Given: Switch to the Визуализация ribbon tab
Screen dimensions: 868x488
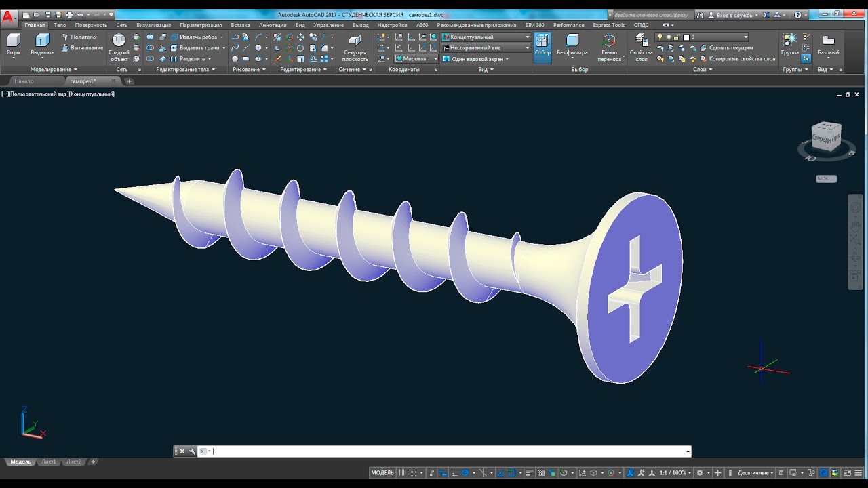Looking at the screenshot, I should coord(153,25).
